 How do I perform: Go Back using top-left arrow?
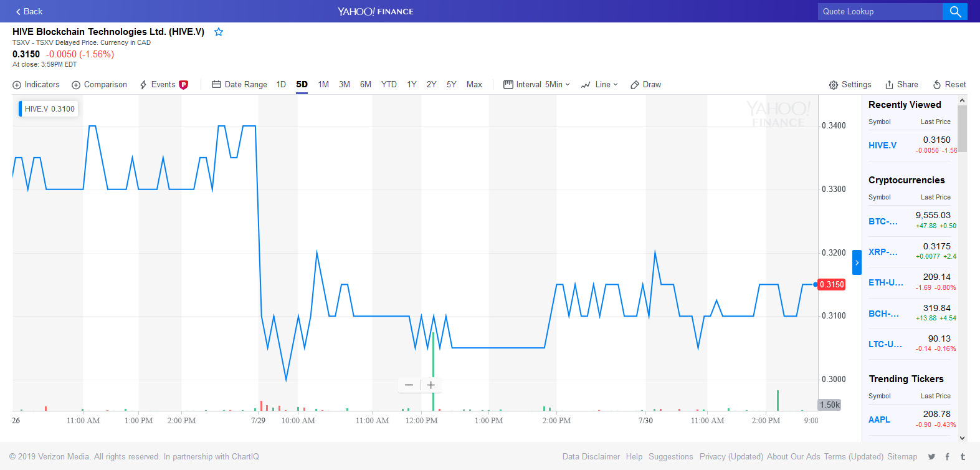pos(29,11)
